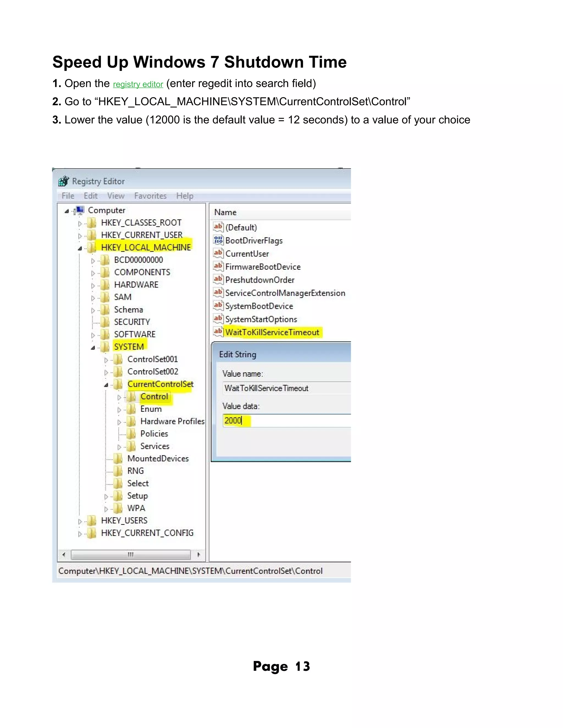Click the CurrentUser string value icon
The height and width of the screenshot is (728, 563).
point(218,253)
